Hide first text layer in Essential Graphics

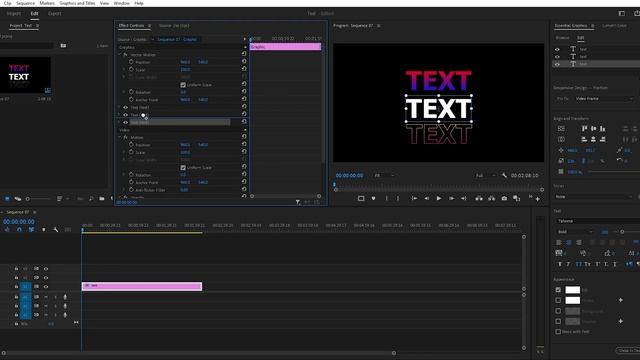[557, 49]
